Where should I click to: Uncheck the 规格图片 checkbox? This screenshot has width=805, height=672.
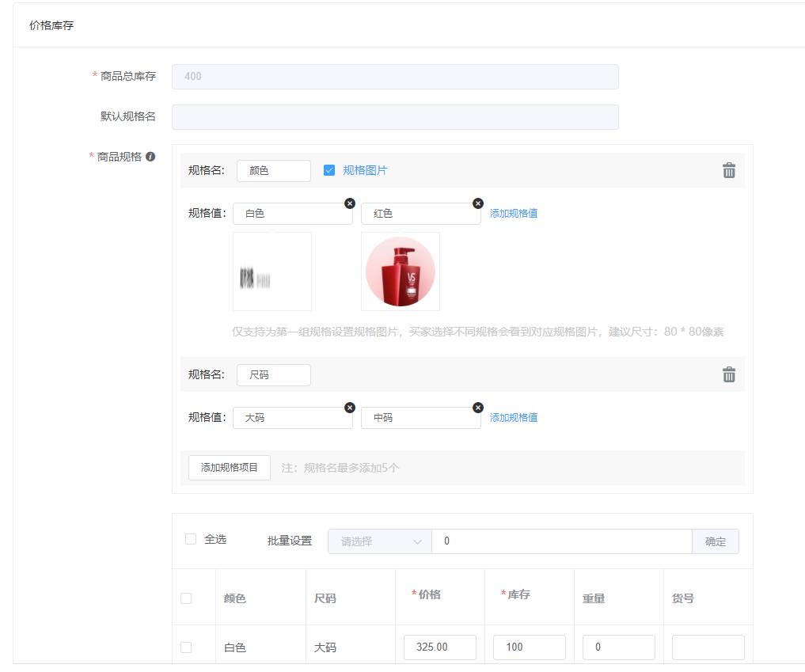[329, 170]
